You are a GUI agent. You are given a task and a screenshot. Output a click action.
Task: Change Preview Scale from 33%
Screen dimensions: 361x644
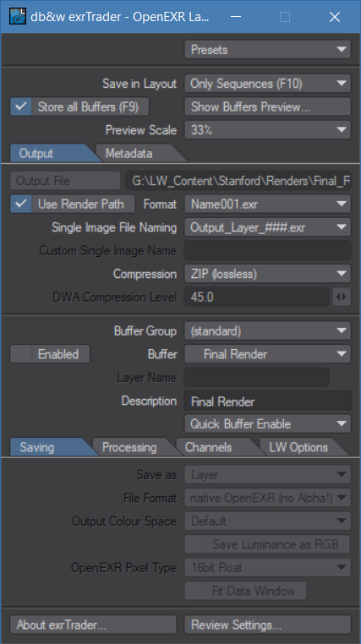[267, 130]
